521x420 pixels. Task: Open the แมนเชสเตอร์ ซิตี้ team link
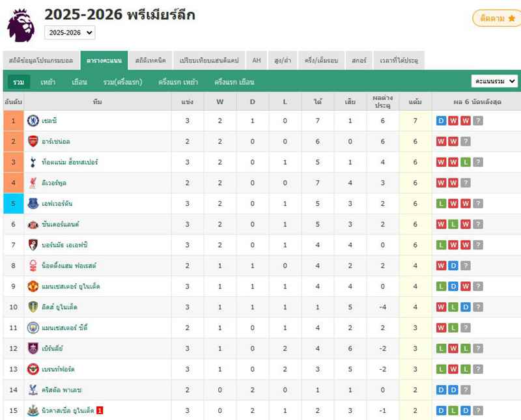[x=64, y=328]
